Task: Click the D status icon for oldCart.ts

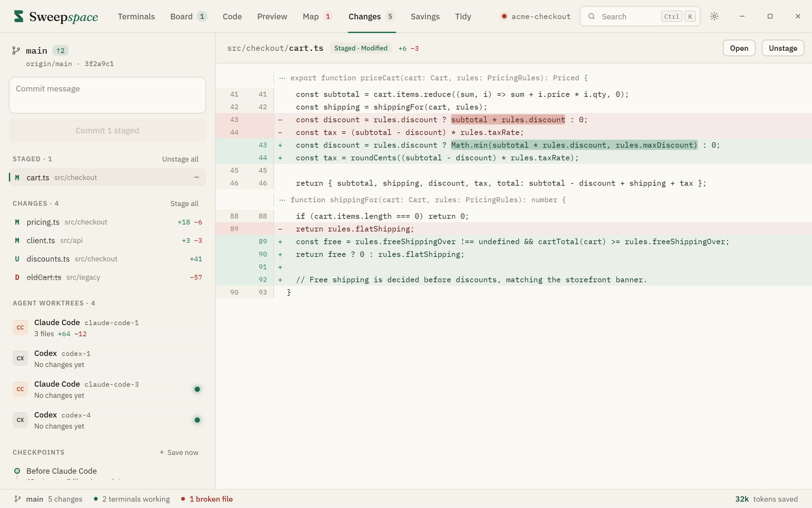Action: [17, 277]
